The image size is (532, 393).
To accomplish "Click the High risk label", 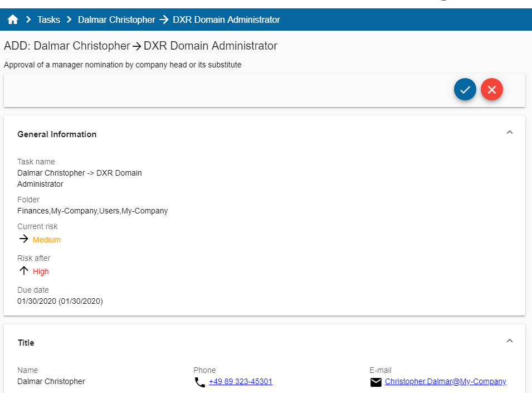I will coord(41,271).
